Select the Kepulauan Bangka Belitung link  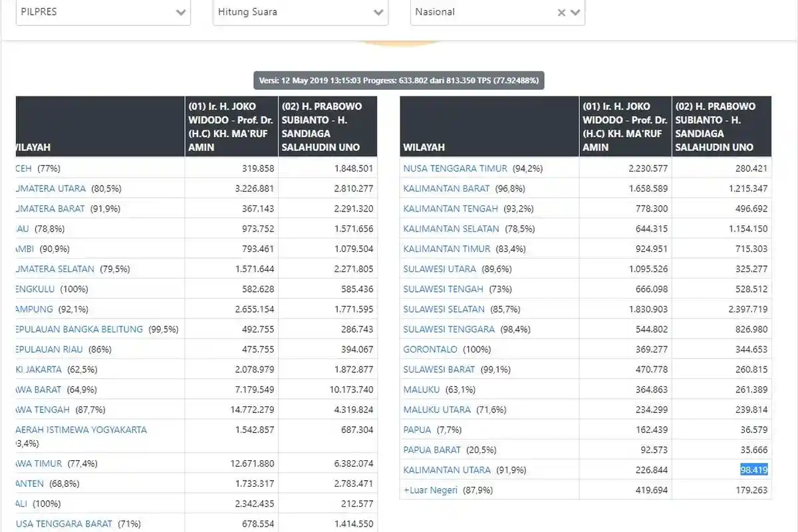coord(80,329)
